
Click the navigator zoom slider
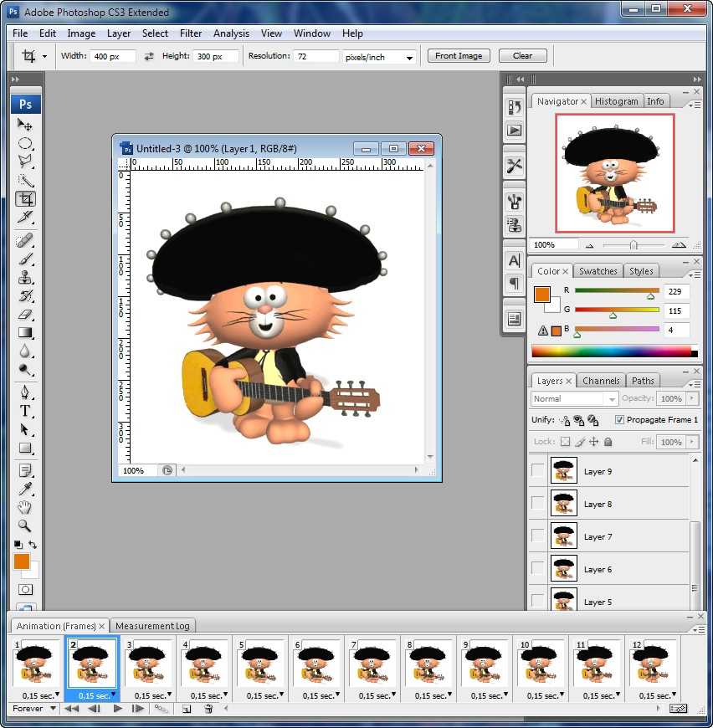click(633, 244)
